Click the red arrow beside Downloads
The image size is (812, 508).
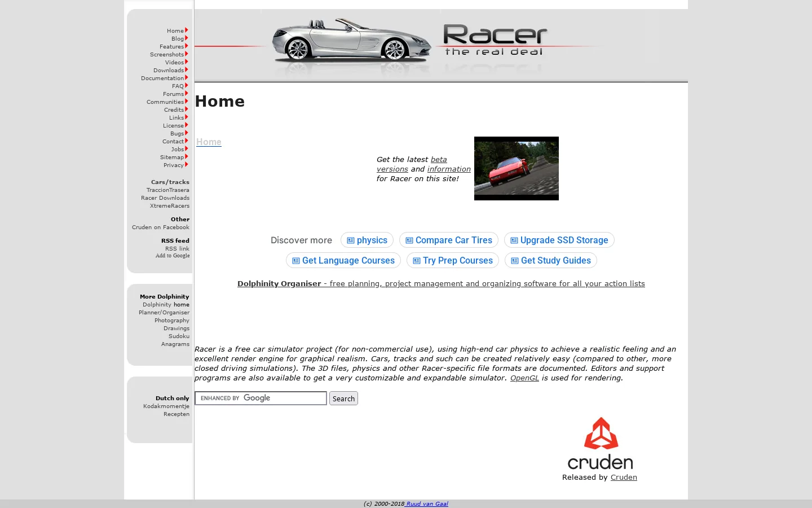187,70
